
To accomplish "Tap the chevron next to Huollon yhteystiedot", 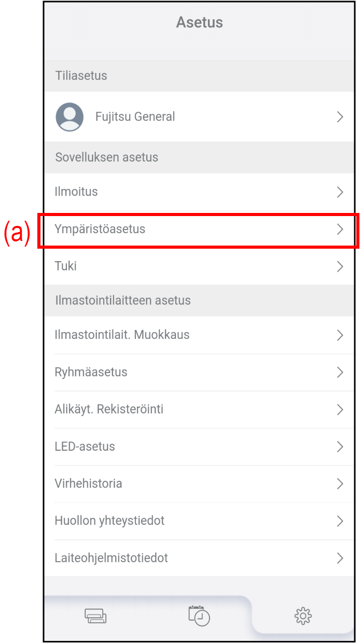I will [340, 521].
